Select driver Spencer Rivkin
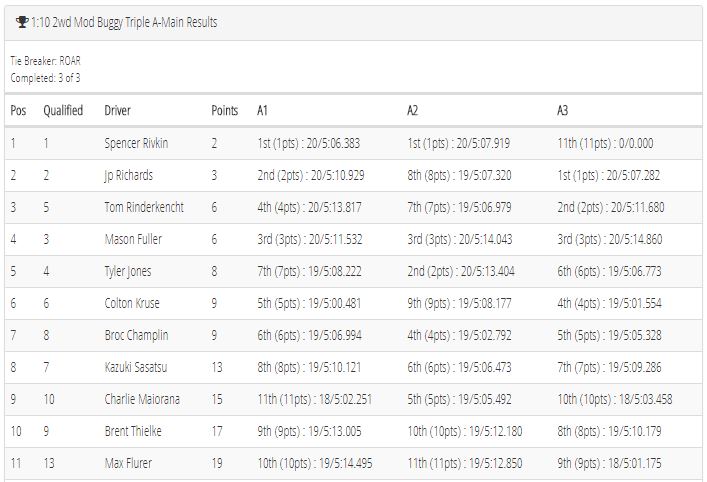707x482 pixels. (136, 143)
